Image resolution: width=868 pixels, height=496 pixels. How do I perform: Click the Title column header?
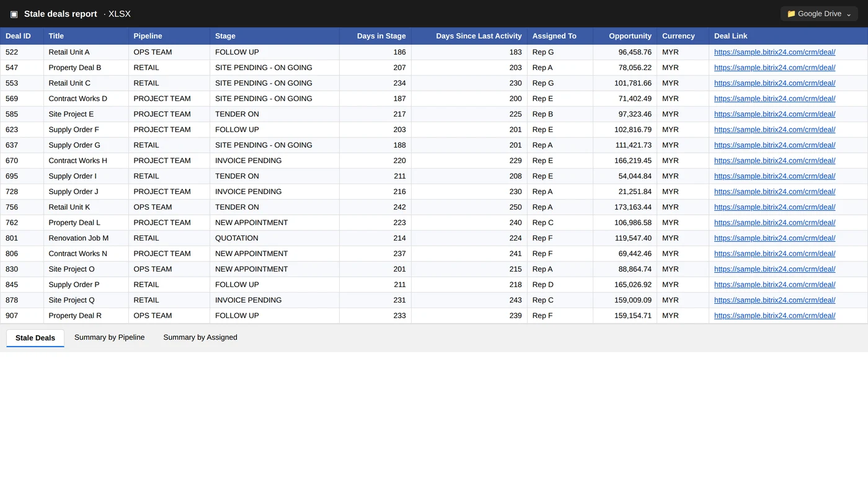coord(86,36)
